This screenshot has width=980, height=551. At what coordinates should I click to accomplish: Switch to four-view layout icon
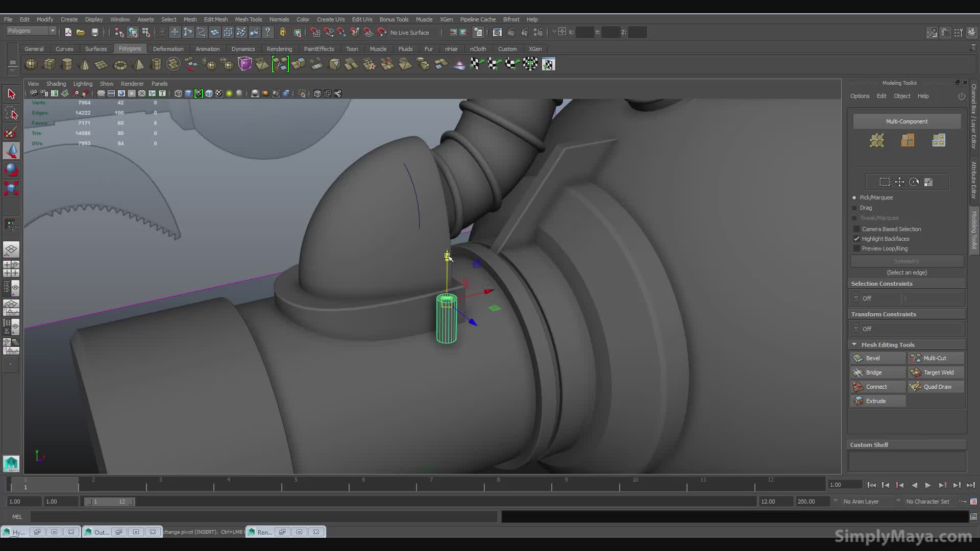pyautogui.click(x=11, y=268)
